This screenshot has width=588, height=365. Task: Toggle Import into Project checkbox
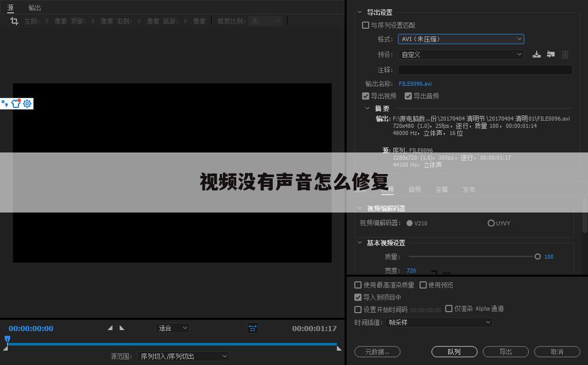pyautogui.click(x=358, y=297)
